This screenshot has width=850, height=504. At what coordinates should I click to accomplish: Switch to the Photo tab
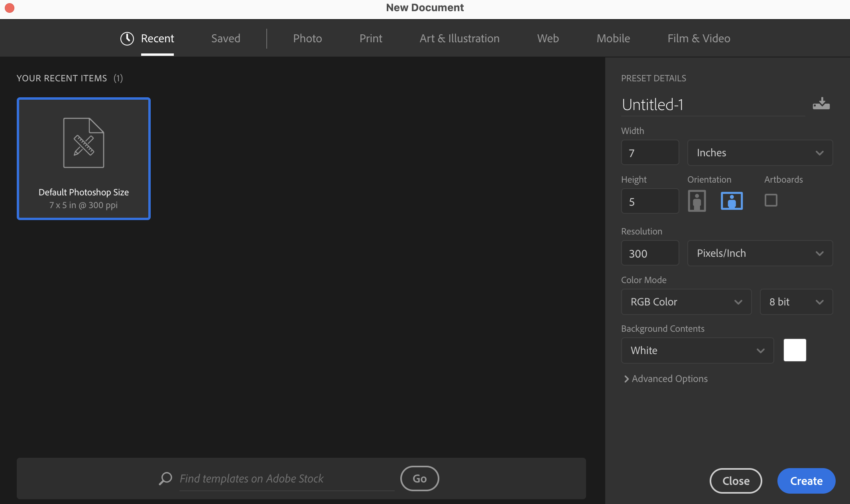pos(307,37)
